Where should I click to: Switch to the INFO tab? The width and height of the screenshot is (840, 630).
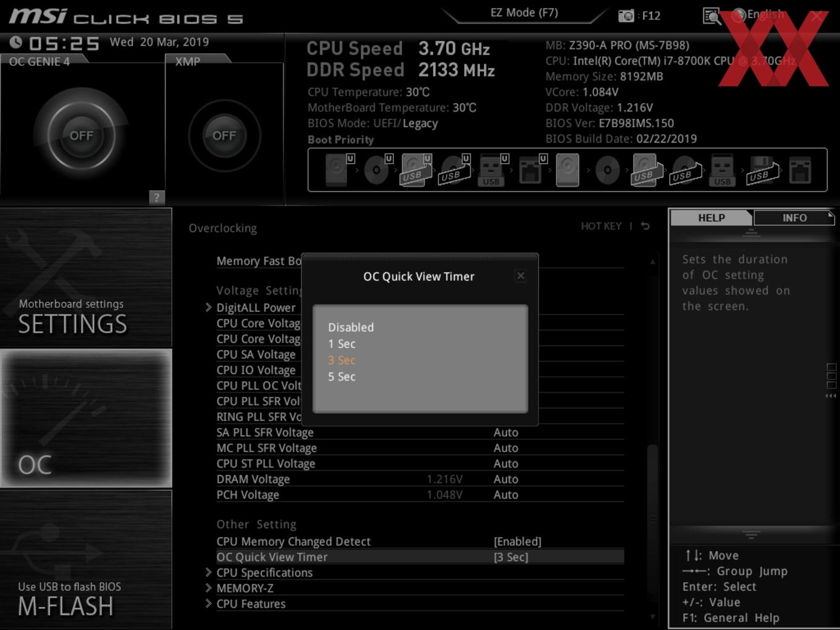click(794, 218)
